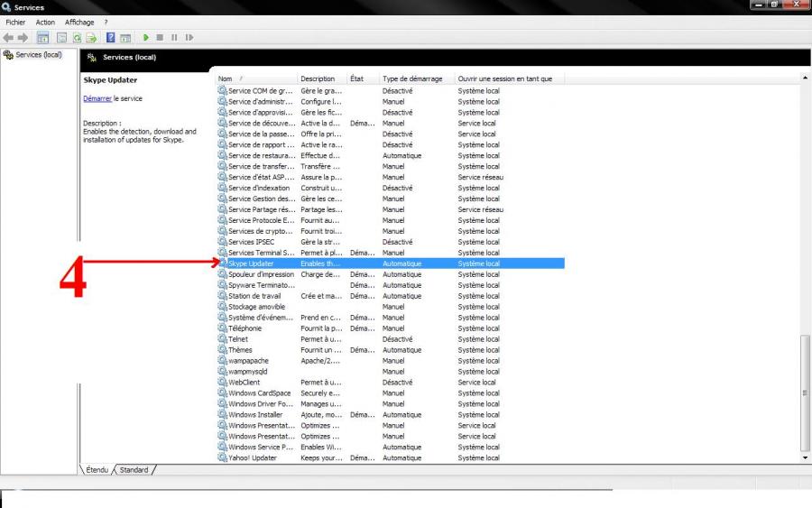Image resolution: width=812 pixels, height=508 pixels.
Task: Open the Affichage menu
Action: tap(79, 22)
